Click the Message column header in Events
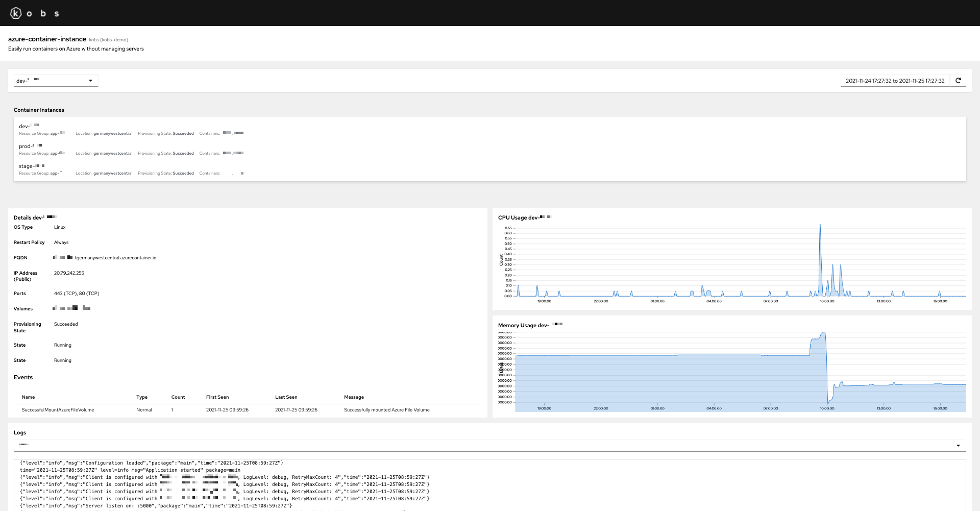 pos(354,397)
